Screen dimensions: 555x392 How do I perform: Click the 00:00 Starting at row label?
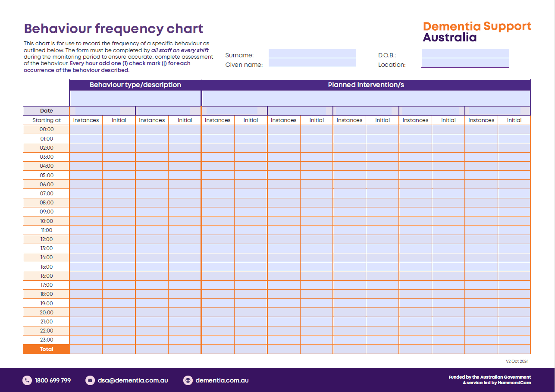(x=47, y=129)
